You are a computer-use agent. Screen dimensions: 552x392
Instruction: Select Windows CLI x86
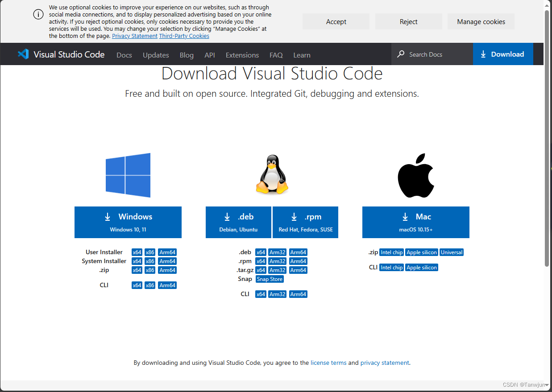pyautogui.click(x=150, y=285)
